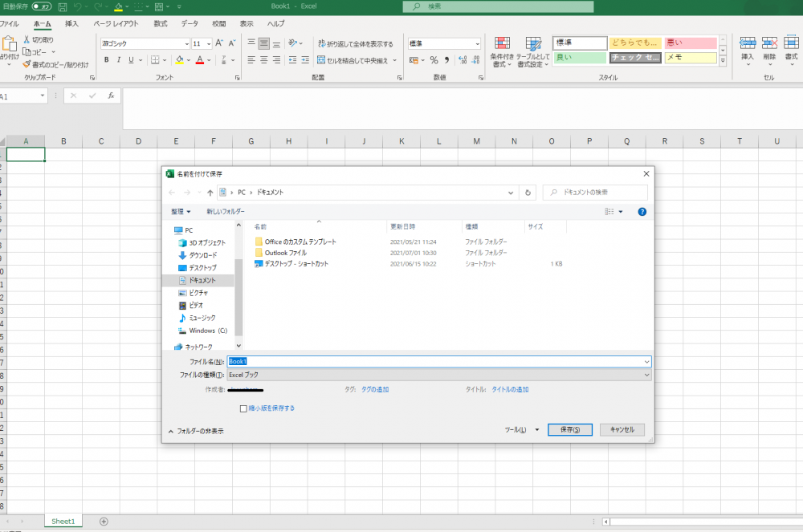This screenshot has height=532, width=803.
Task: Select Desktop in the navigation tree
Action: pos(198,267)
